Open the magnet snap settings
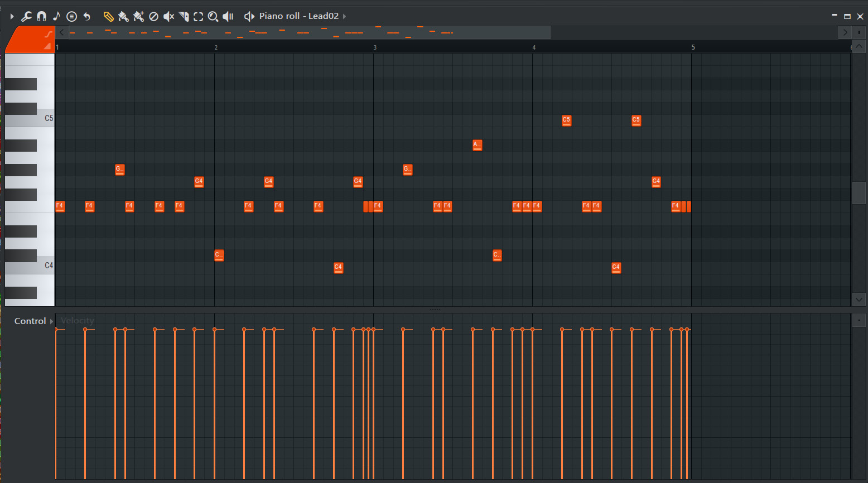Viewport: 868px width, 483px height. [x=41, y=17]
